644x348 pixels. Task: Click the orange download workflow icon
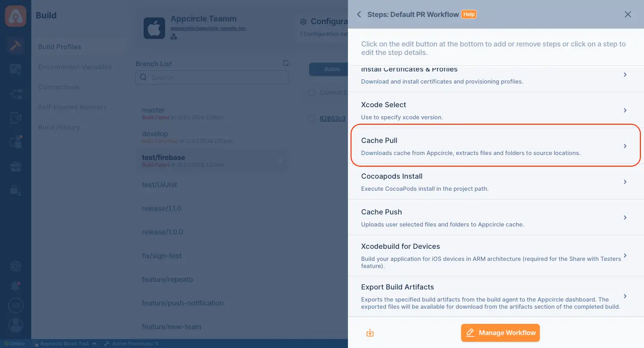(x=370, y=333)
